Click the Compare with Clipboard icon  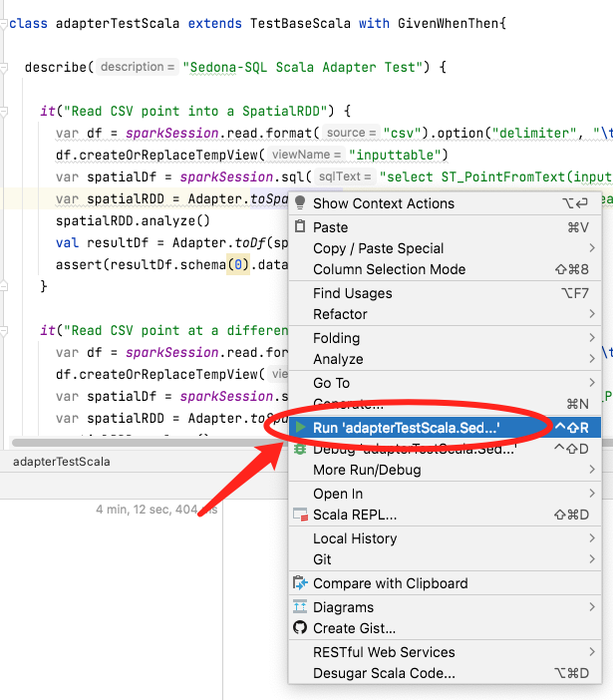(300, 583)
